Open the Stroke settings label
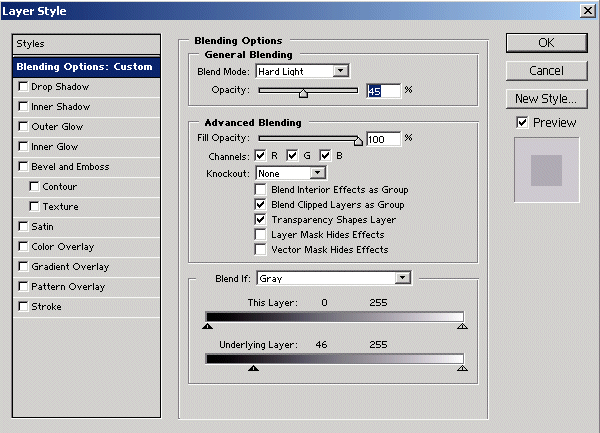Viewport: 600px width, 433px height. tap(46, 307)
